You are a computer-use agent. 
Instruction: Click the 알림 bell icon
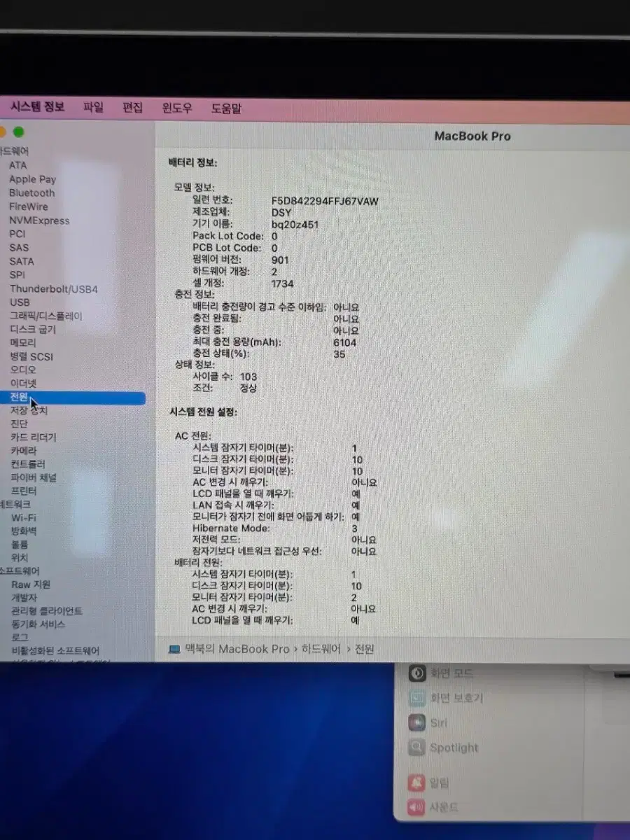point(416,783)
